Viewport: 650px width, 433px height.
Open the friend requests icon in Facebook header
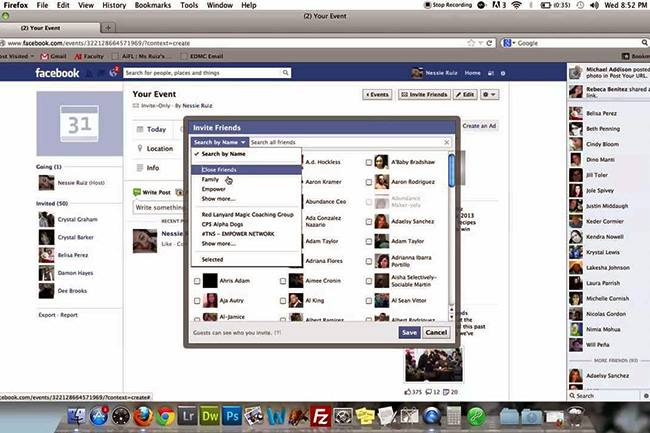point(89,73)
